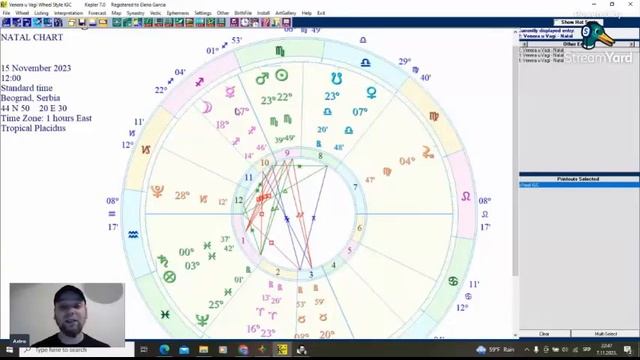Open the Synastry menu
The image size is (640, 360).
(x=135, y=13)
